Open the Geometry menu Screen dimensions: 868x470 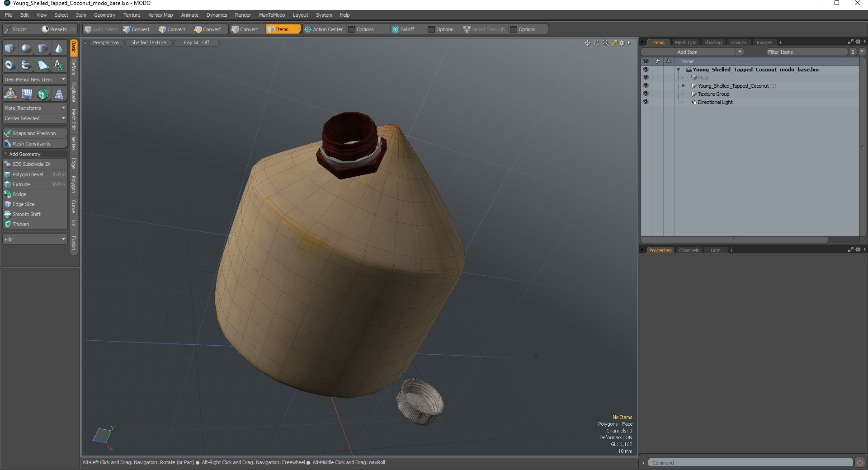pos(104,15)
